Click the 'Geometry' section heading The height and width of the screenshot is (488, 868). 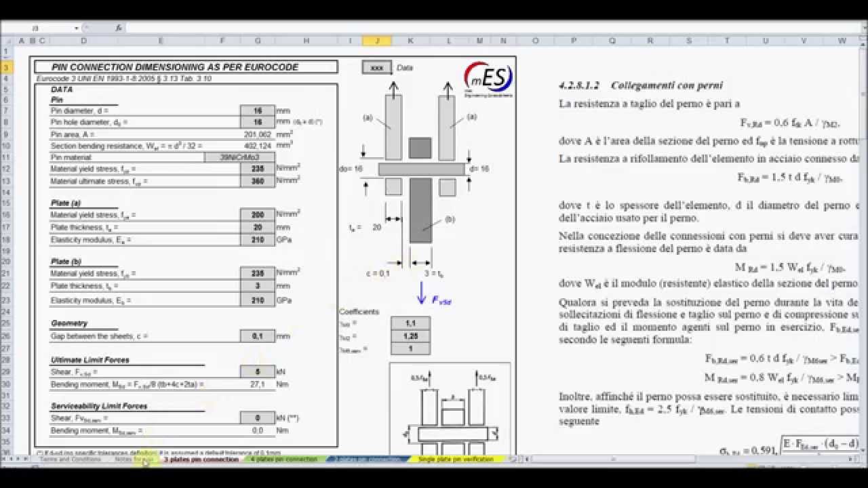(x=69, y=323)
